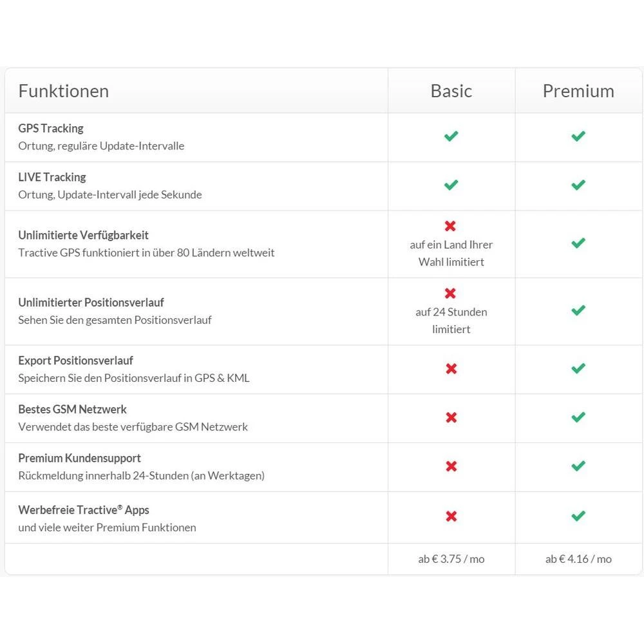Click the Premium checkmark for LIVE Tracking
Image resolution: width=644 pixels, height=644 pixels.
pyautogui.click(x=578, y=185)
